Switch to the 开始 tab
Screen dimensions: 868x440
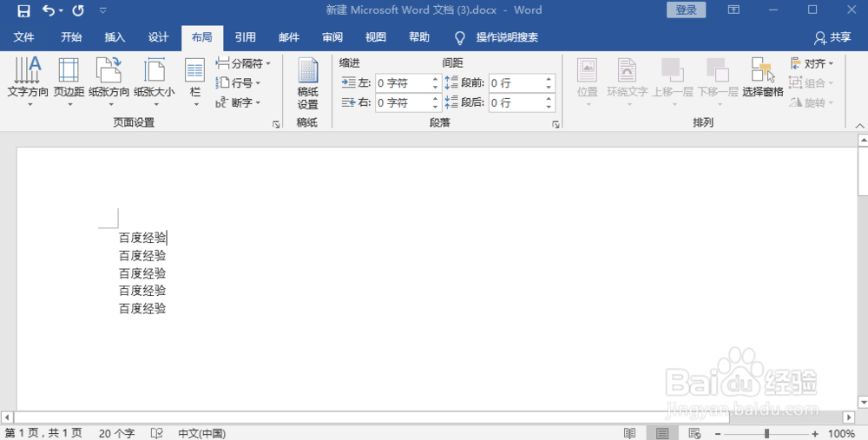tap(71, 37)
